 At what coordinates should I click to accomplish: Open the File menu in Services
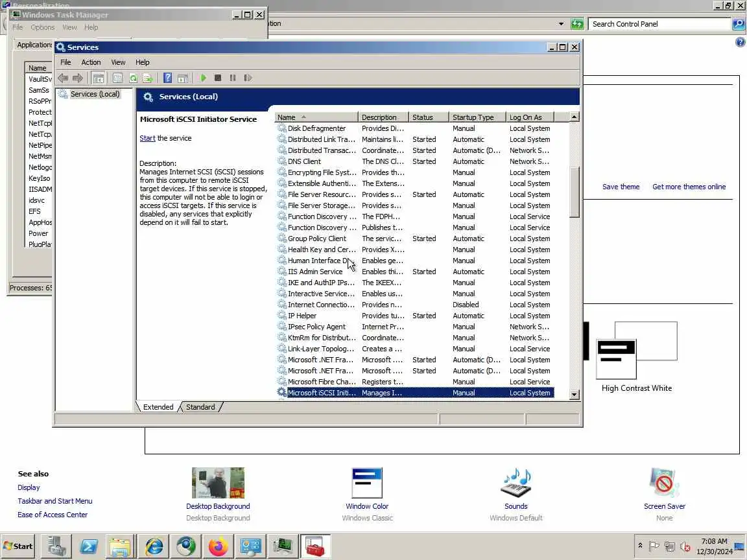click(x=65, y=62)
